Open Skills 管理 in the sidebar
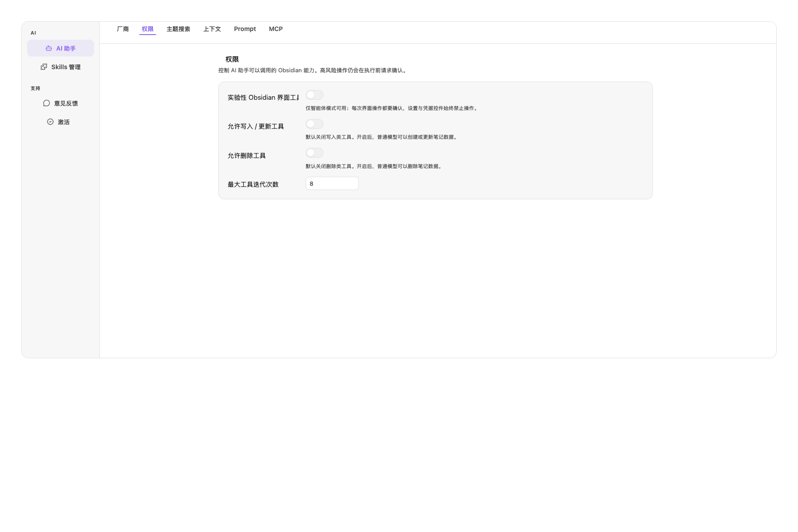 60,67
